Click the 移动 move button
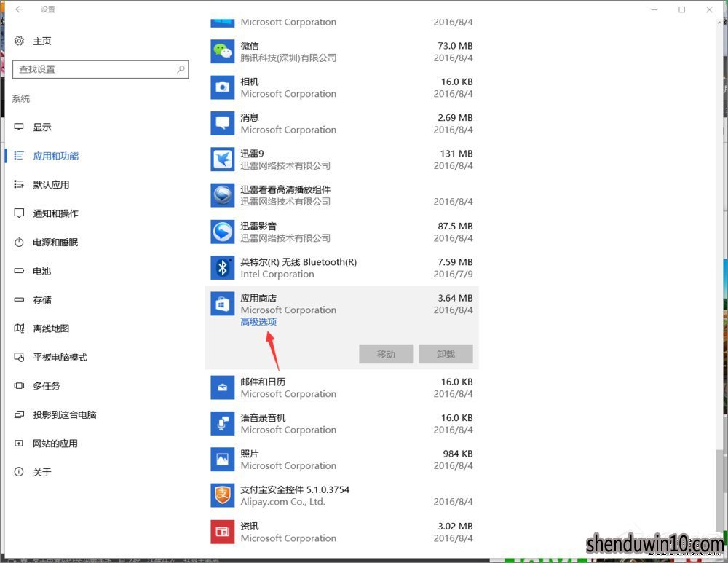 tap(386, 354)
